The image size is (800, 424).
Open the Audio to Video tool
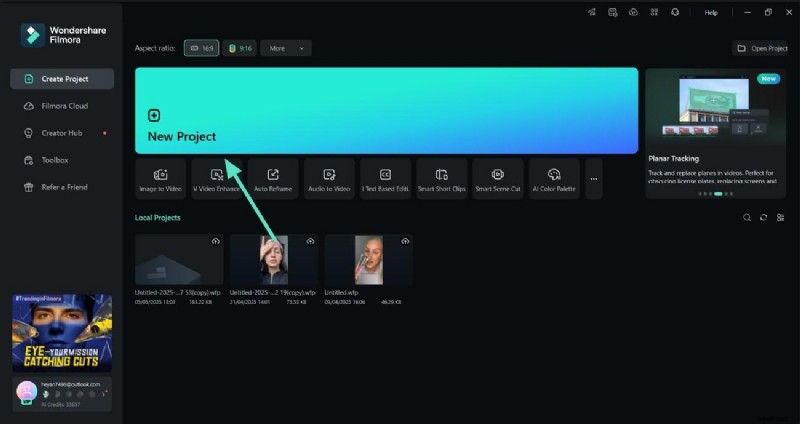tap(329, 179)
